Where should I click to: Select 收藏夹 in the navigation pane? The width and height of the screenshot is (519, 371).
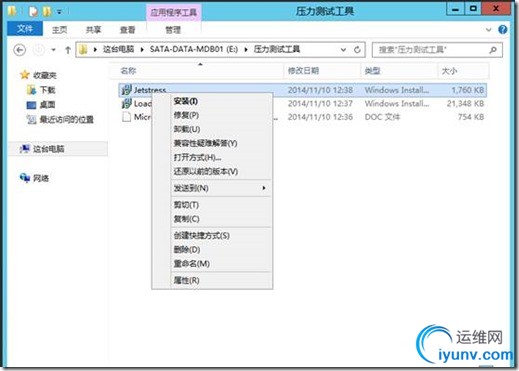click(x=45, y=75)
